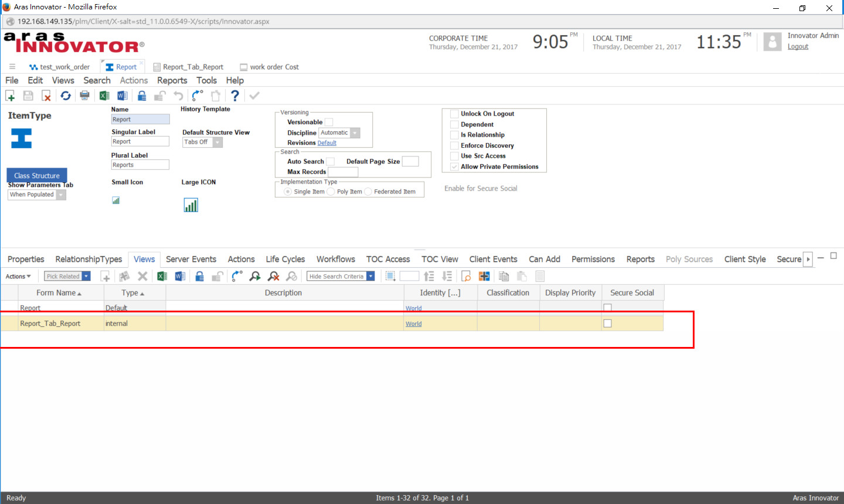844x504 pixels.
Task: Clear search criteria magnifier with red X
Action: pyautogui.click(x=273, y=276)
